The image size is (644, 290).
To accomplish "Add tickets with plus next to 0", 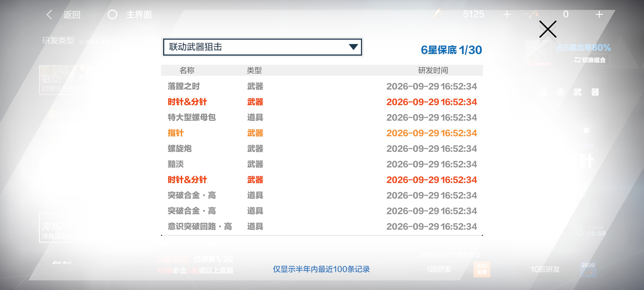I will tap(599, 14).
